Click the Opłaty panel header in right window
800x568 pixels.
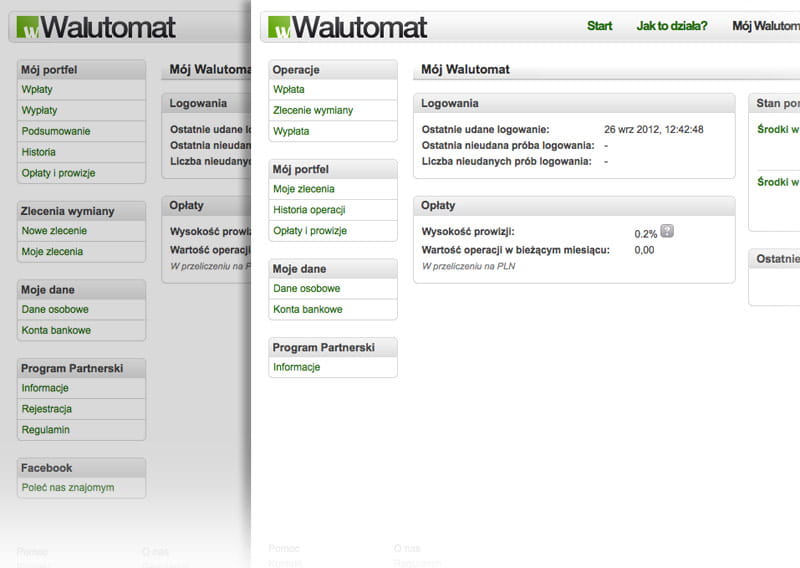coord(574,206)
